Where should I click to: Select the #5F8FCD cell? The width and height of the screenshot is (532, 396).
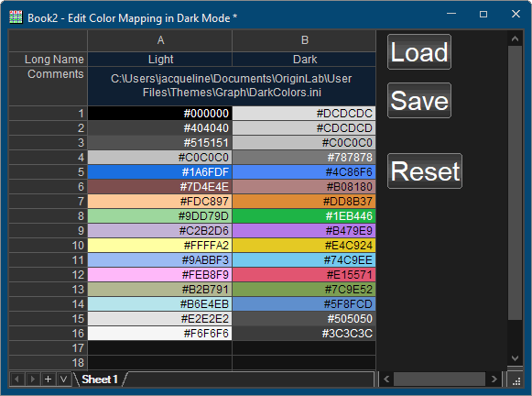(304, 304)
